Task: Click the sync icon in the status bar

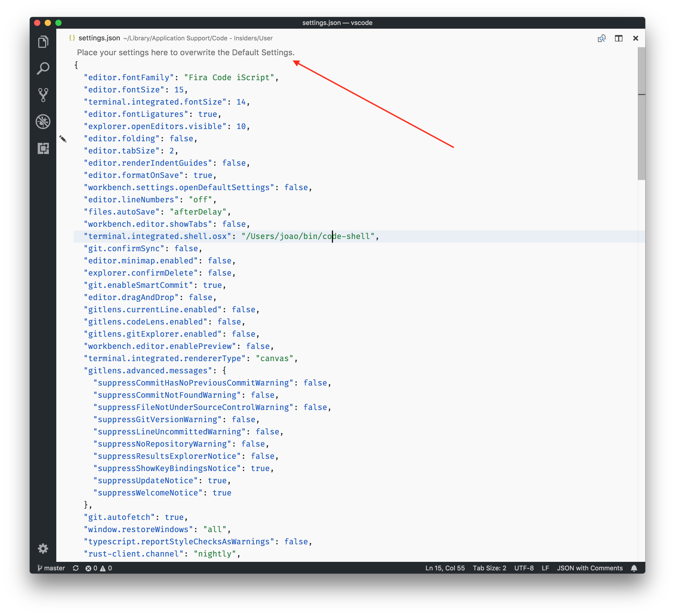Action: click(76, 568)
